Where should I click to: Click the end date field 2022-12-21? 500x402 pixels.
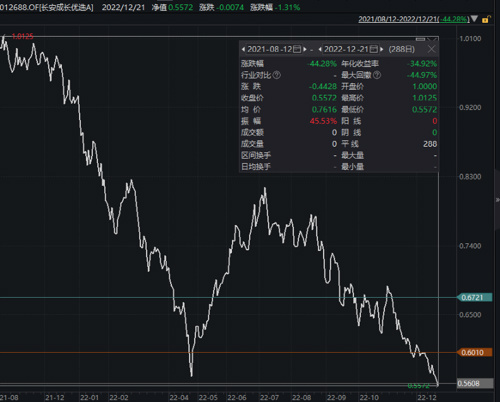(346, 49)
